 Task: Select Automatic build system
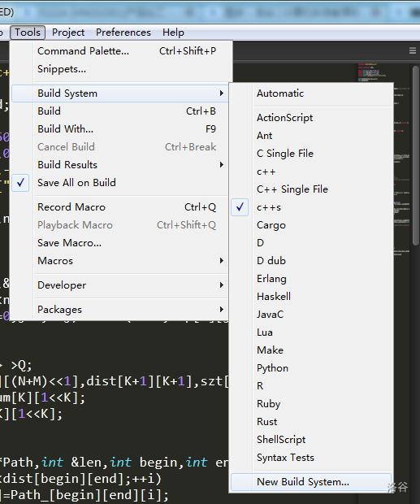pyautogui.click(x=311, y=93)
